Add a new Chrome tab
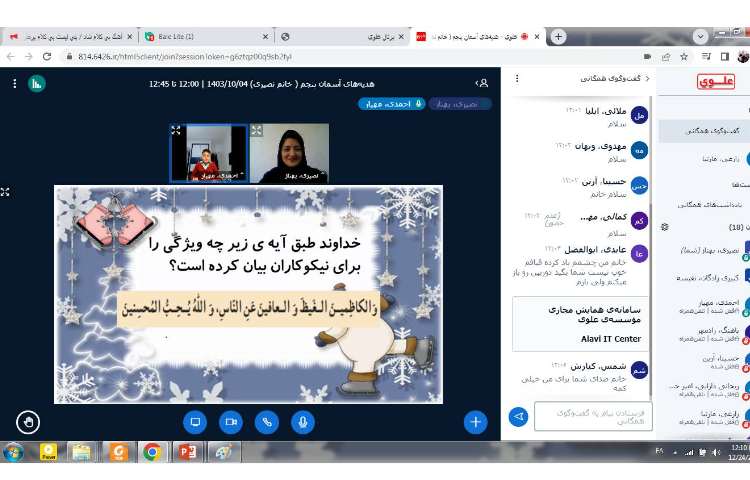This screenshot has width=750, height=480. 558,37
